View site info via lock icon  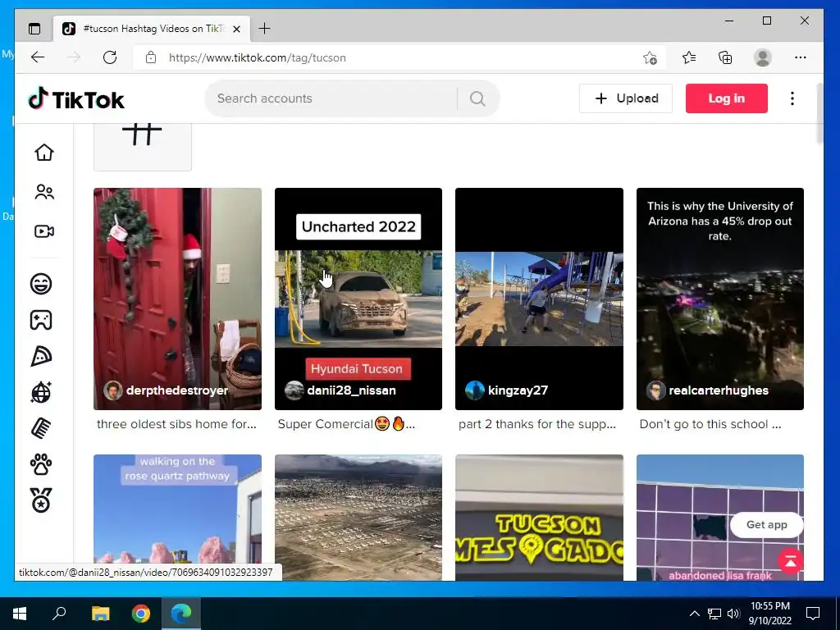[151, 57]
